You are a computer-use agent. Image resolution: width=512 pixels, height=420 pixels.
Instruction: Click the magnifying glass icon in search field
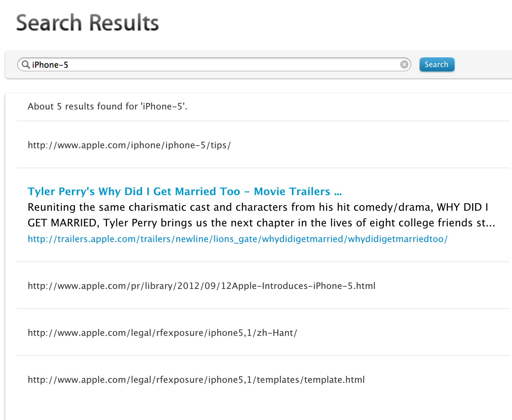[25, 65]
